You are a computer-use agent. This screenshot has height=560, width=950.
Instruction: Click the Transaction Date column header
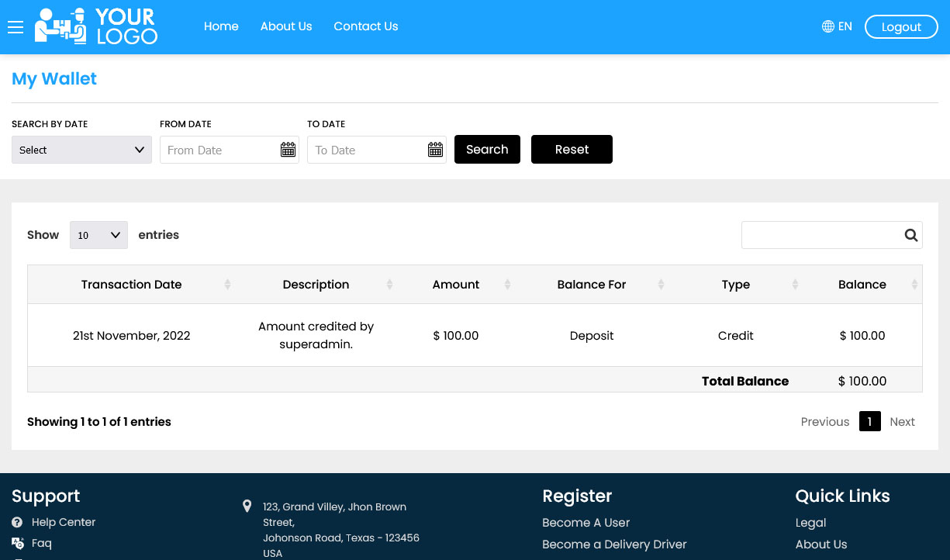132,285
